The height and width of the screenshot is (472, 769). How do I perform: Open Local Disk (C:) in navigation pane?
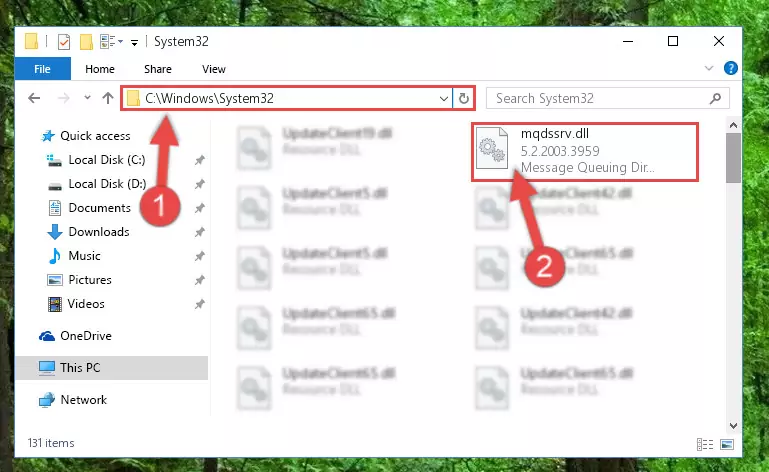pos(107,160)
